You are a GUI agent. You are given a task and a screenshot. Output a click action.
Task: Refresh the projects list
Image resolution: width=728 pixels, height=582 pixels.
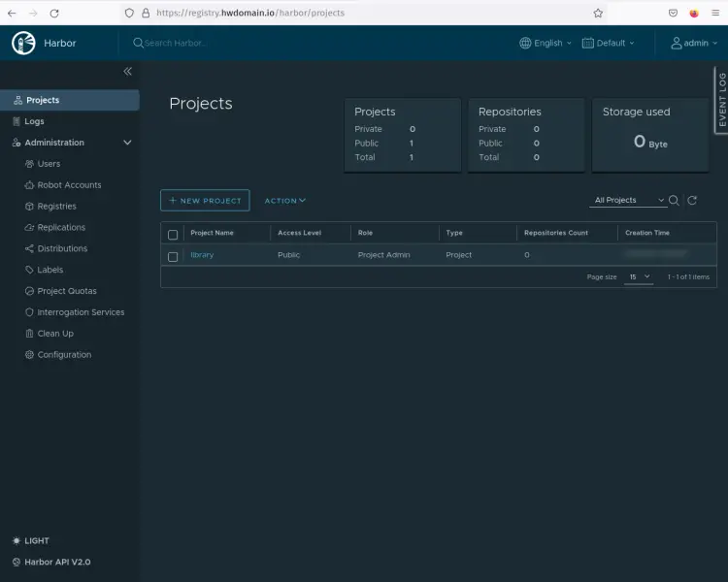pyautogui.click(x=692, y=201)
